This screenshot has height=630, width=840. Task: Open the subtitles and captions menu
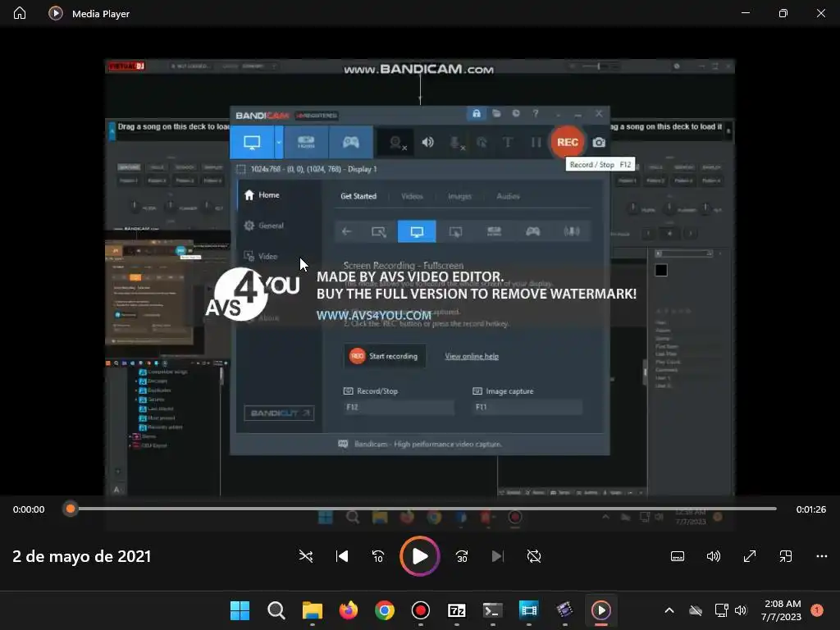pos(677,556)
